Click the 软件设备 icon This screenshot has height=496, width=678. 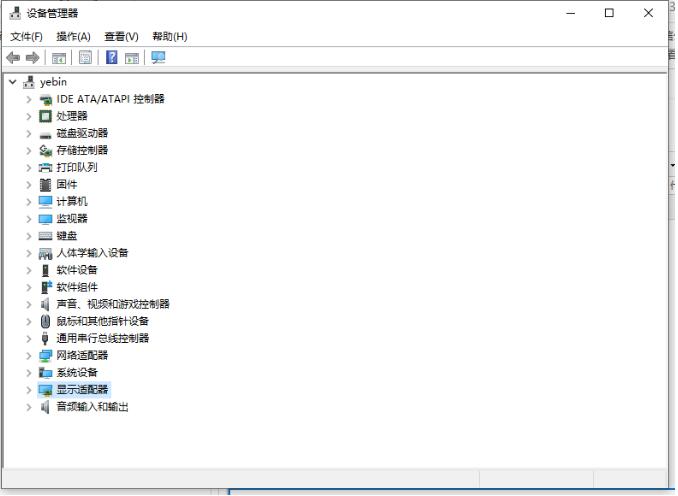45,270
